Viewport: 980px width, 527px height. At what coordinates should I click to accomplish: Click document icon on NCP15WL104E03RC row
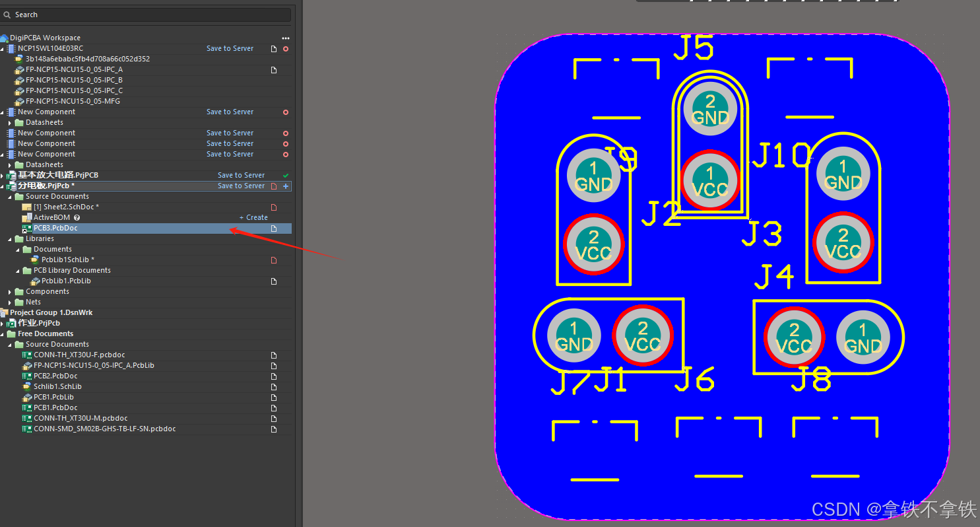point(274,49)
